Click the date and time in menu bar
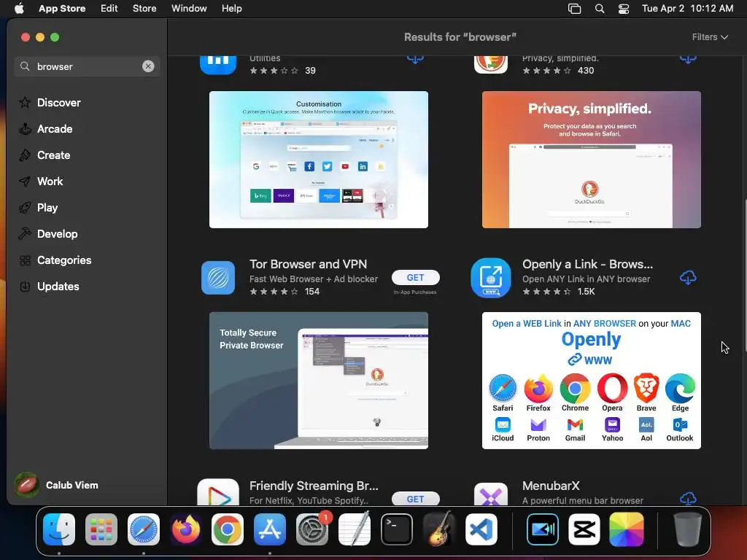Screen dimensions: 747x560 tap(687, 8)
